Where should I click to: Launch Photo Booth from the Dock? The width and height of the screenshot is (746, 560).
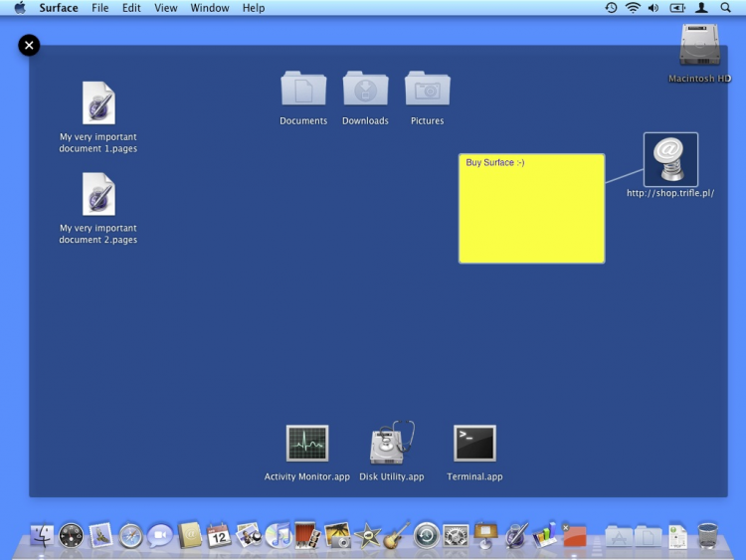[x=307, y=535]
